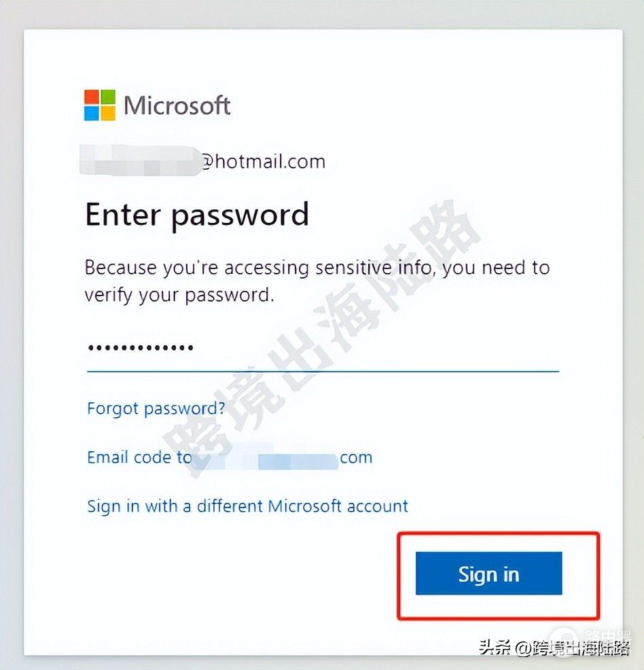Viewport: 644px width, 670px height.
Task: Click the red square of Microsoft logo
Action: (x=92, y=97)
